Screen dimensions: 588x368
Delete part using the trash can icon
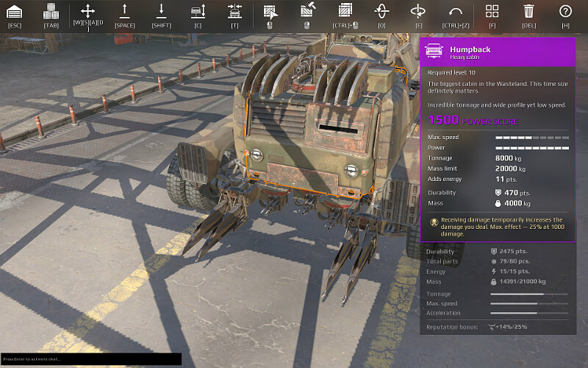click(x=528, y=12)
